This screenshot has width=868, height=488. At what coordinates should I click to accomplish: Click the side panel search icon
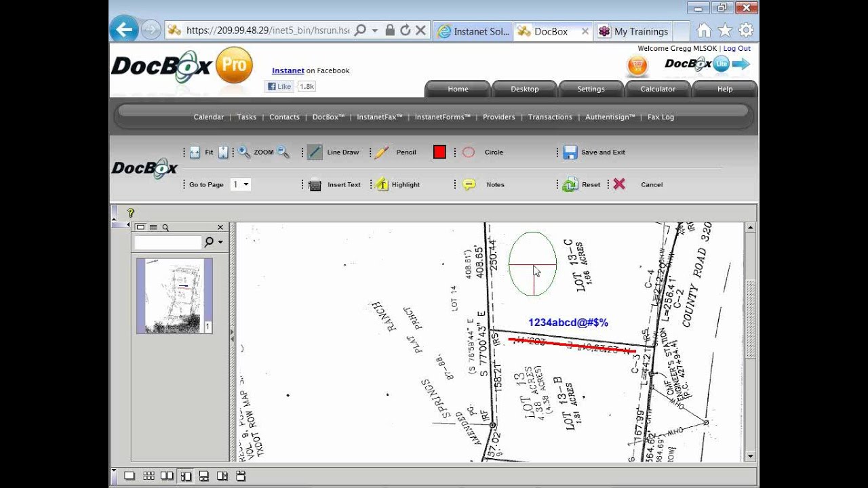165,228
